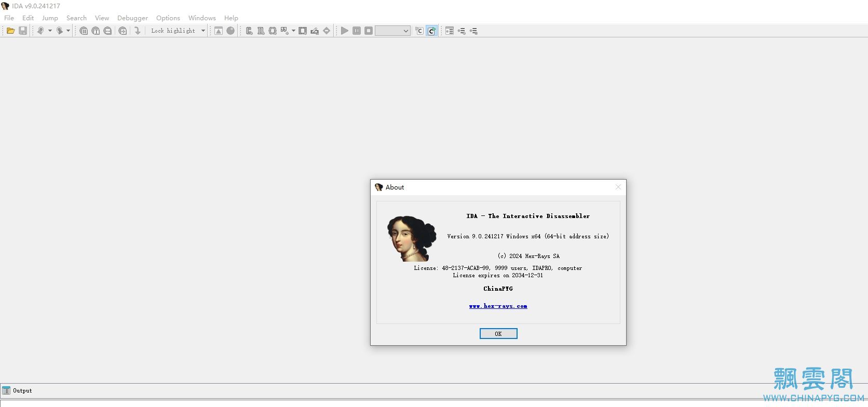Expand the jump back history arrow
This screenshot has width=868, height=407.
(50, 31)
